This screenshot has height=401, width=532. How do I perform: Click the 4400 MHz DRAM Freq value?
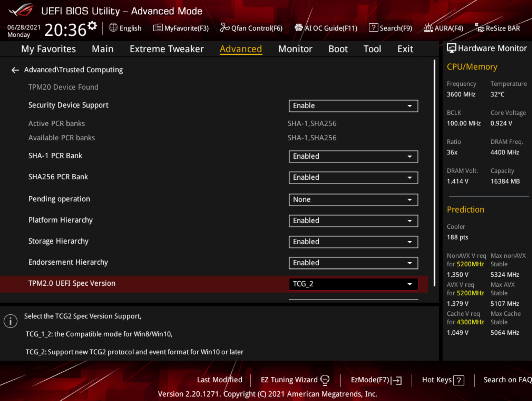click(505, 152)
